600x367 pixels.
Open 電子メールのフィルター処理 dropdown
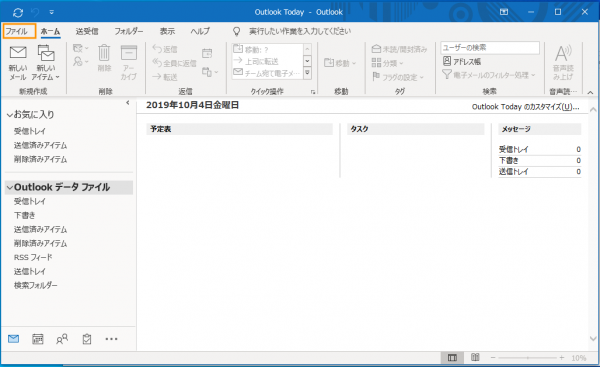(x=489, y=75)
